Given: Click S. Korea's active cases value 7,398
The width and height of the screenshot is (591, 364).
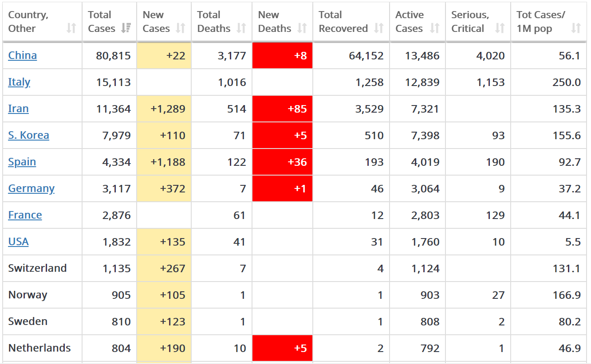Looking at the screenshot, I should 426,135.
